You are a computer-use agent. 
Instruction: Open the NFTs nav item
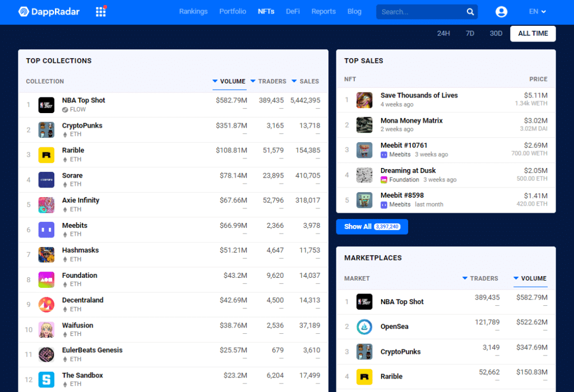point(266,11)
